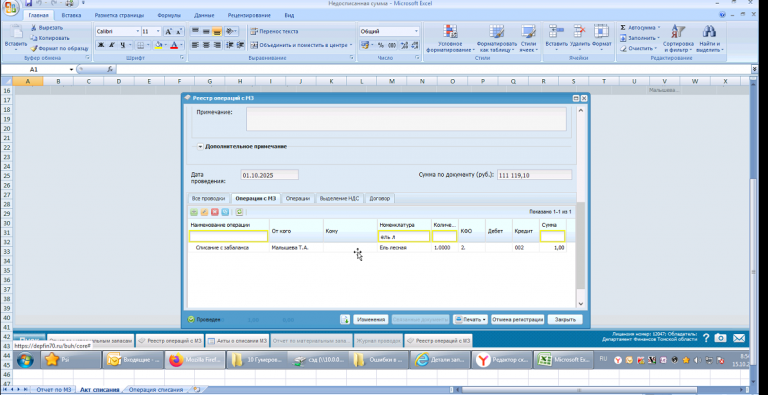The width and height of the screenshot is (768, 395).
Task: Click the red font color A
Action: pos(173,45)
